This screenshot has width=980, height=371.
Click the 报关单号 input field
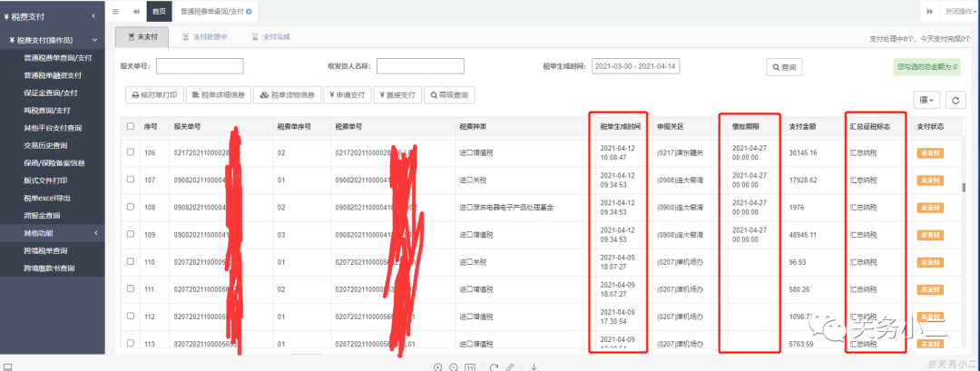point(200,66)
